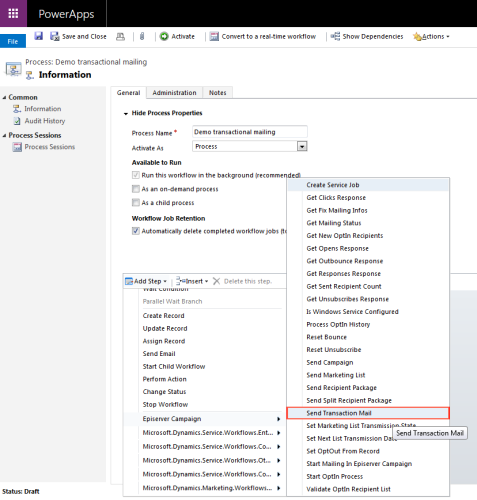
Task: Open Audit History in the sidebar
Action: (45, 121)
